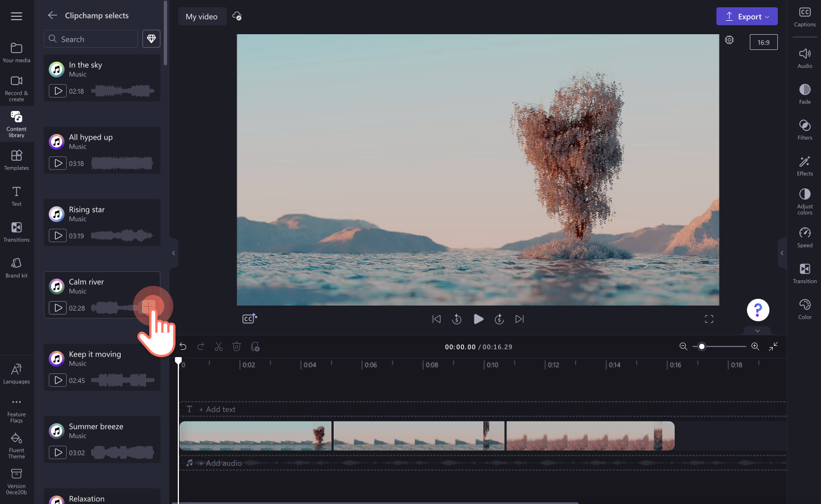The image size is (821, 504).
Task: Fit timeline to screen
Action: click(x=773, y=346)
